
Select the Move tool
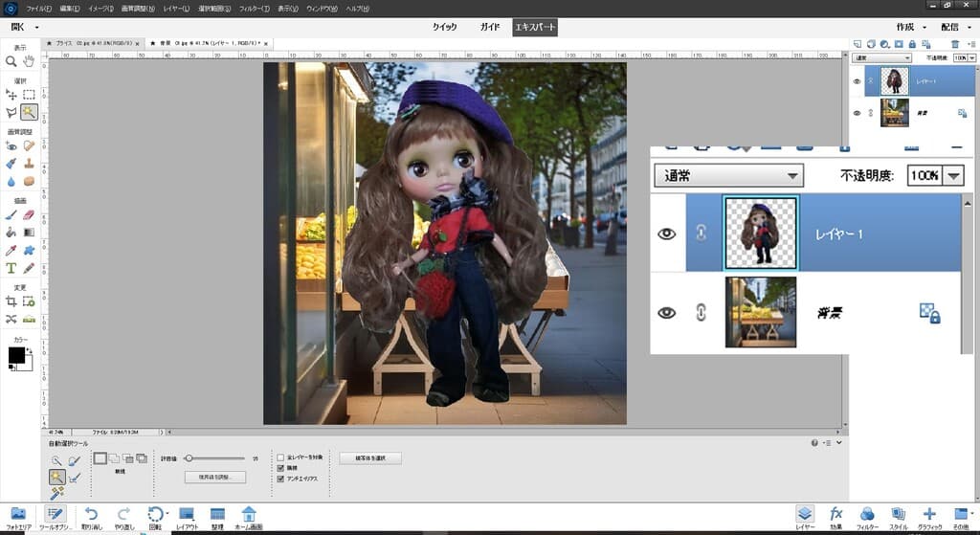click(x=11, y=95)
